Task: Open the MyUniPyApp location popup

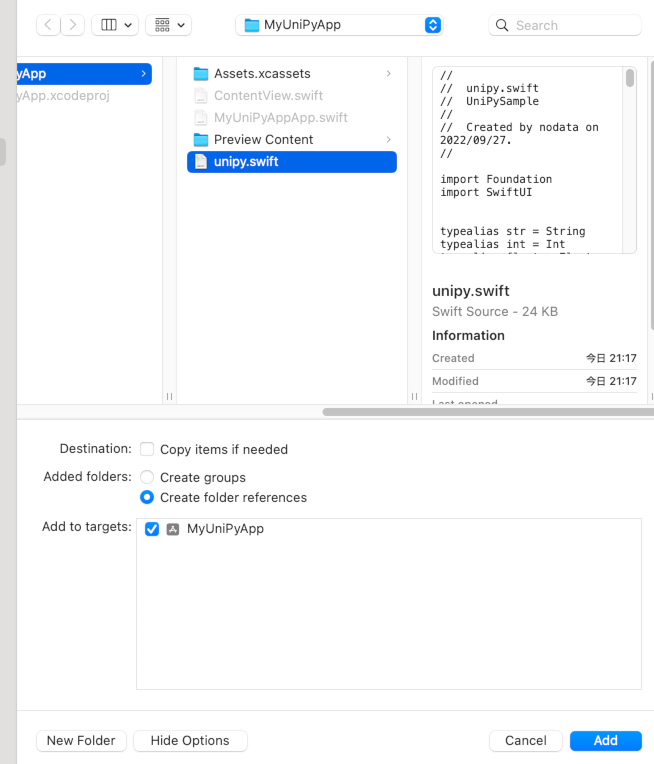Action: (x=340, y=25)
